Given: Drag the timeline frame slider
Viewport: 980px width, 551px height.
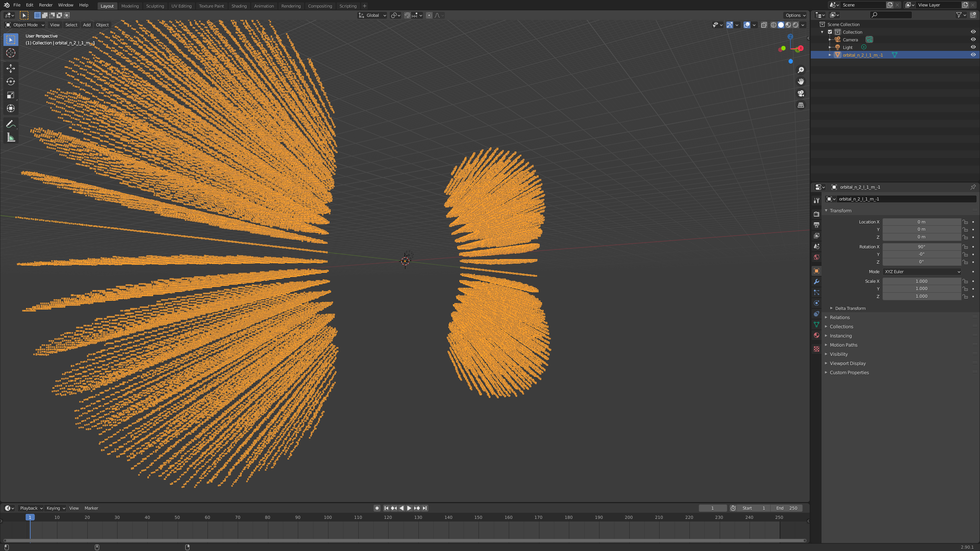Looking at the screenshot, I should (29, 517).
